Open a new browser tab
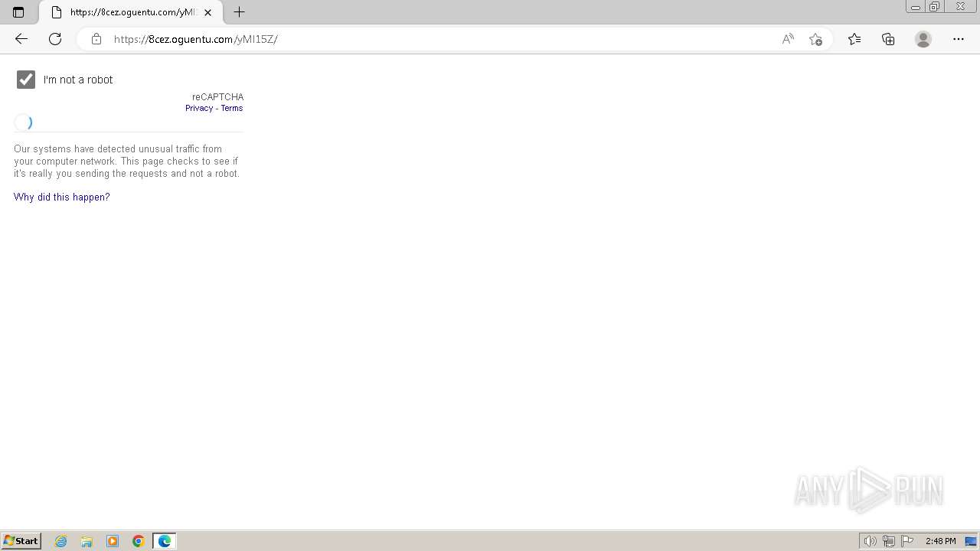The height and width of the screenshot is (551, 980). tap(239, 12)
